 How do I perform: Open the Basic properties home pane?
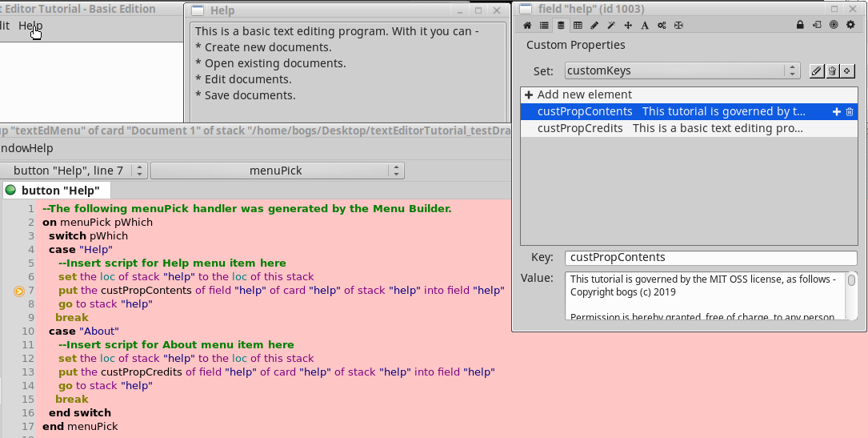pyautogui.click(x=527, y=26)
